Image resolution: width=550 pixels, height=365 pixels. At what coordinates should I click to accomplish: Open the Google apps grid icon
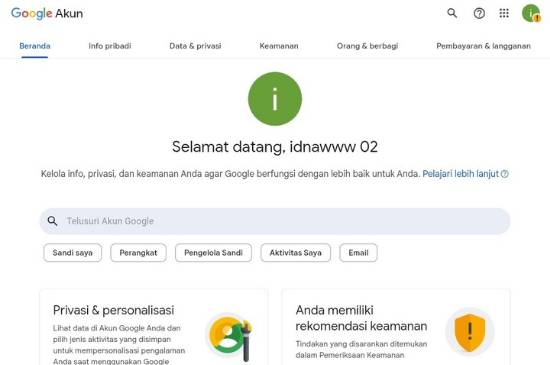504,13
